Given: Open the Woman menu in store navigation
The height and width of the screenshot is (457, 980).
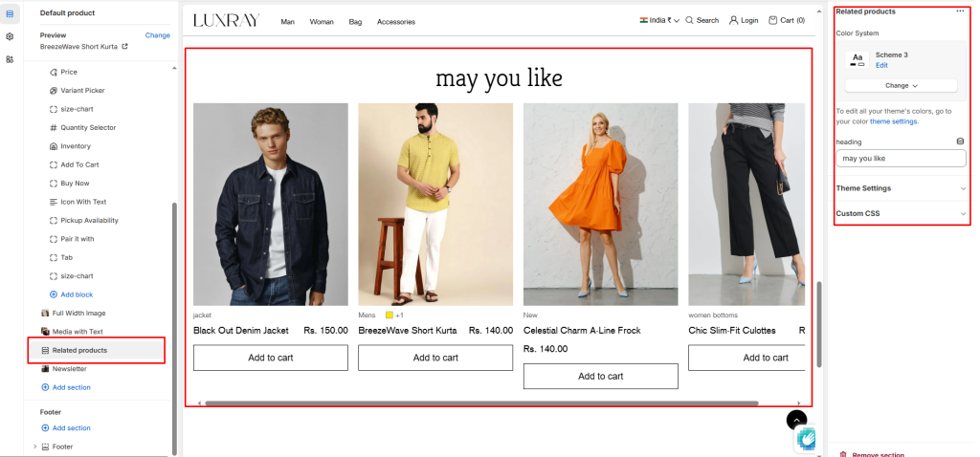Looking at the screenshot, I should coord(322,21).
